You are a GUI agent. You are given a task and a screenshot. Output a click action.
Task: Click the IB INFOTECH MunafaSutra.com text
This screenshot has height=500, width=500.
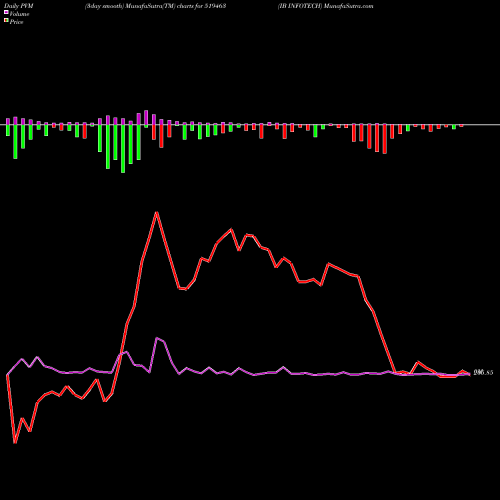325,6
